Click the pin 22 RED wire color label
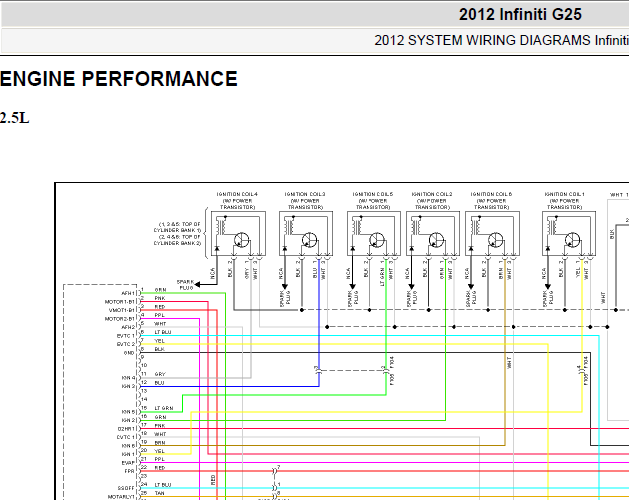Viewport: 629px width, 500px height. coord(160,468)
